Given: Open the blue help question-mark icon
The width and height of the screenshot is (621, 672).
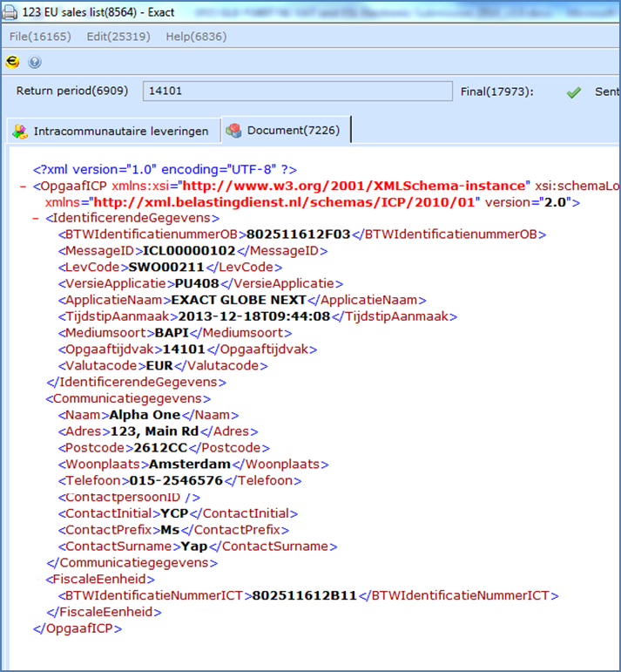Looking at the screenshot, I should [x=35, y=62].
